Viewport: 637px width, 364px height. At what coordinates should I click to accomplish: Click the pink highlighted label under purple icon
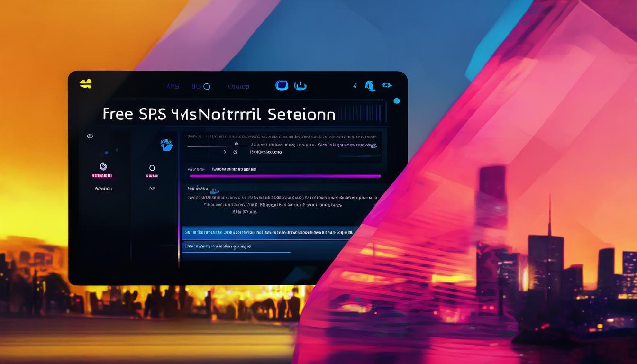click(102, 176)
